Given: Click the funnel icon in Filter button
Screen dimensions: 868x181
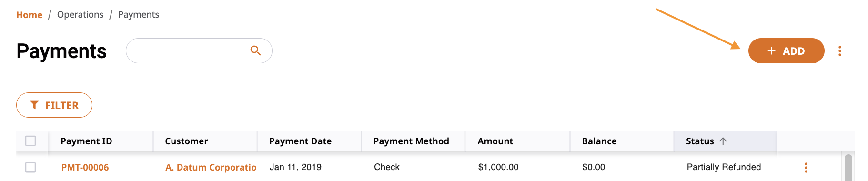Looking at the screenshot, I should pos(34,105).
